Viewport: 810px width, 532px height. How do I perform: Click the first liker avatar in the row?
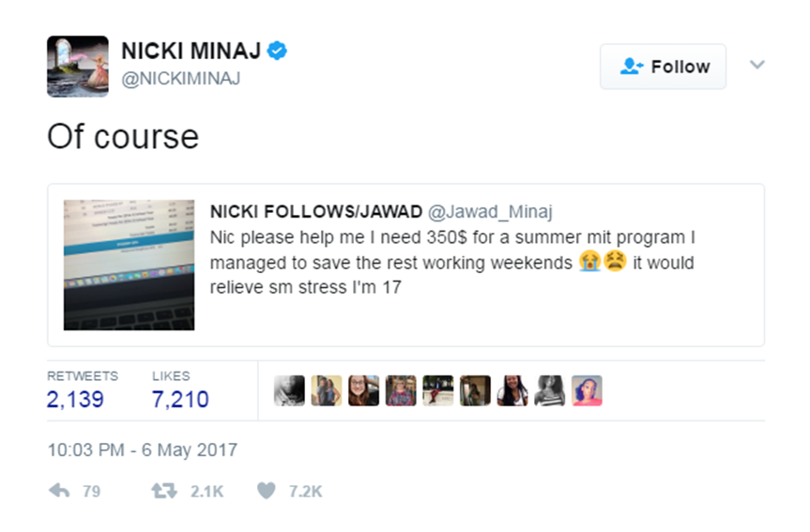[x=289, y=391]
